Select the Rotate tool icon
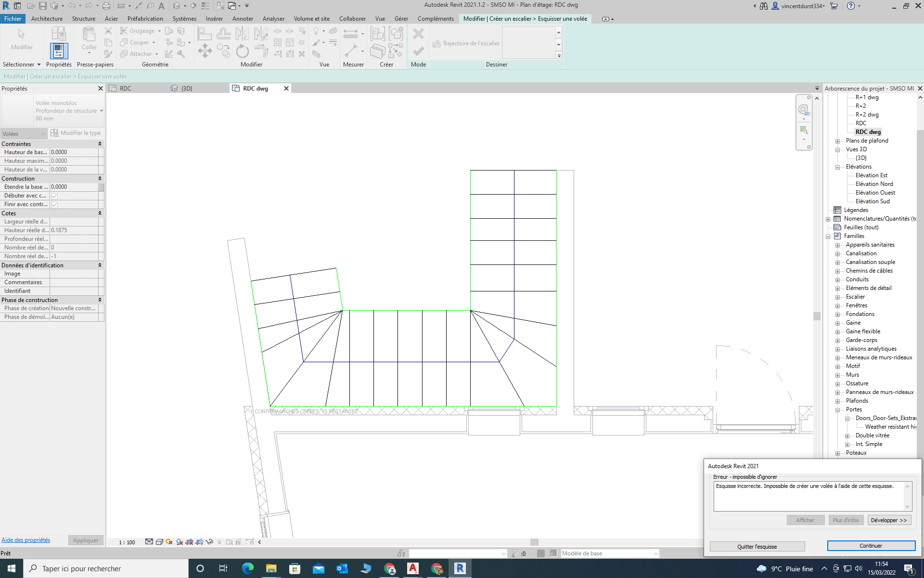This screenshot has width=924, height=578. coord(243,51)
